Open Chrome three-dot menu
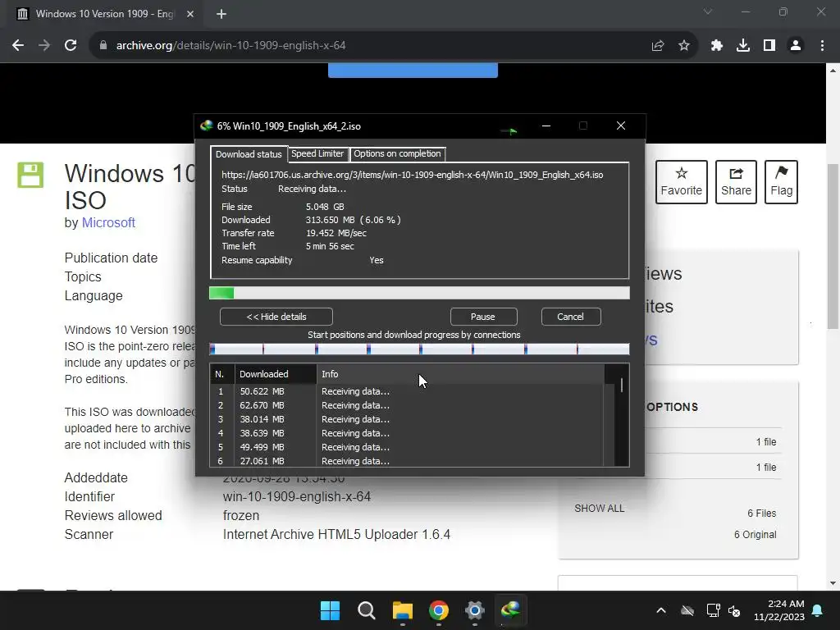 point(822,46)
